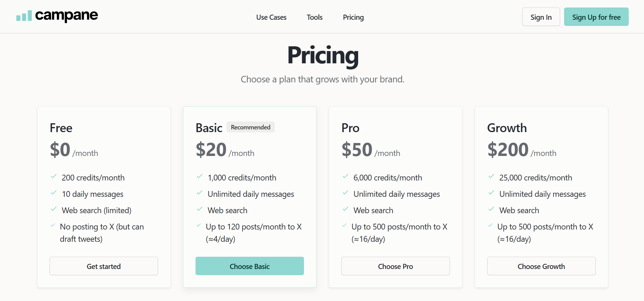
Task: Choose the Basic plan
Action: click(249, 266)
